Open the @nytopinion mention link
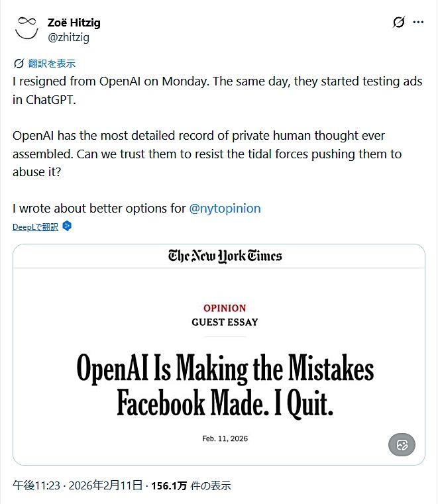 [225, 208]
